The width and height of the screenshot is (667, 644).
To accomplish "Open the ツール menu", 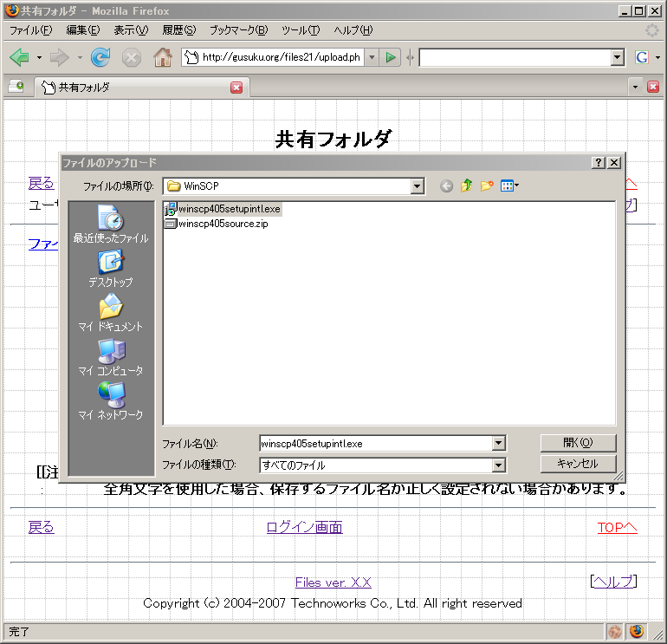I will (x=301, y=30).
